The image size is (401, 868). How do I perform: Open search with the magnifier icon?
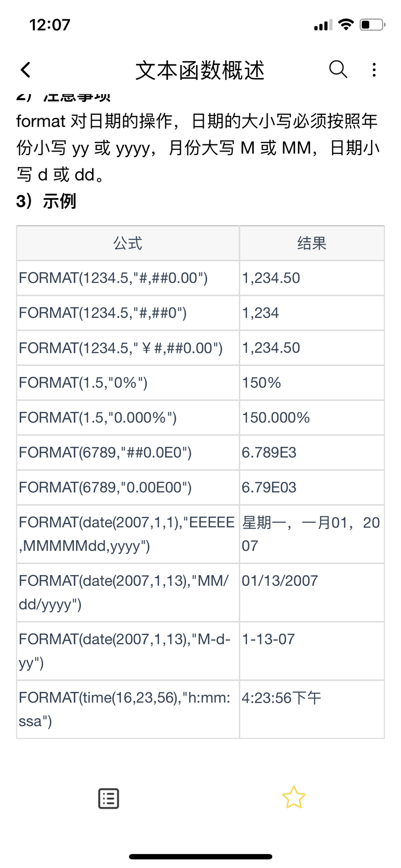pyautogui.click(x=338, y=70)
